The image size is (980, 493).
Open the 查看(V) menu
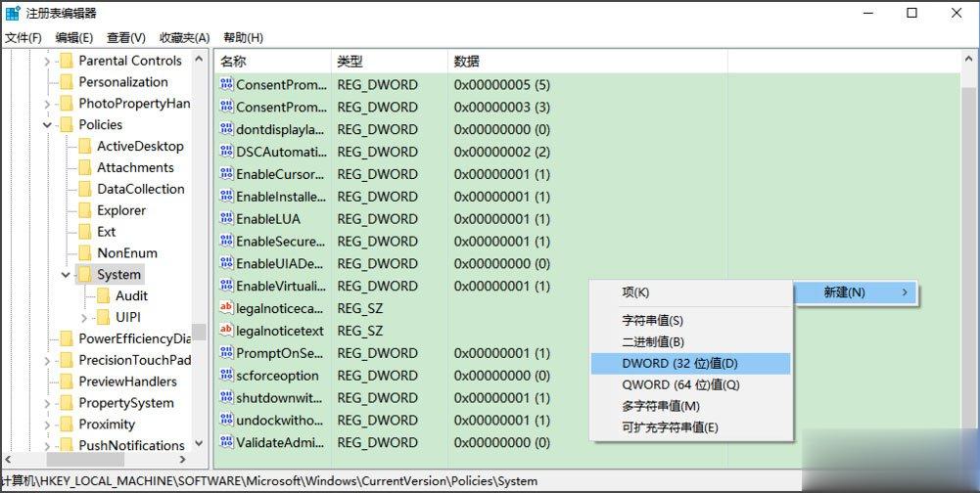pos(126,38)
